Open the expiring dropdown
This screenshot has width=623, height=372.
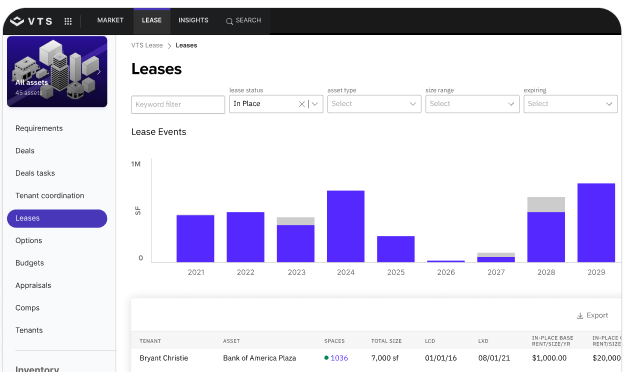point(570,104)
